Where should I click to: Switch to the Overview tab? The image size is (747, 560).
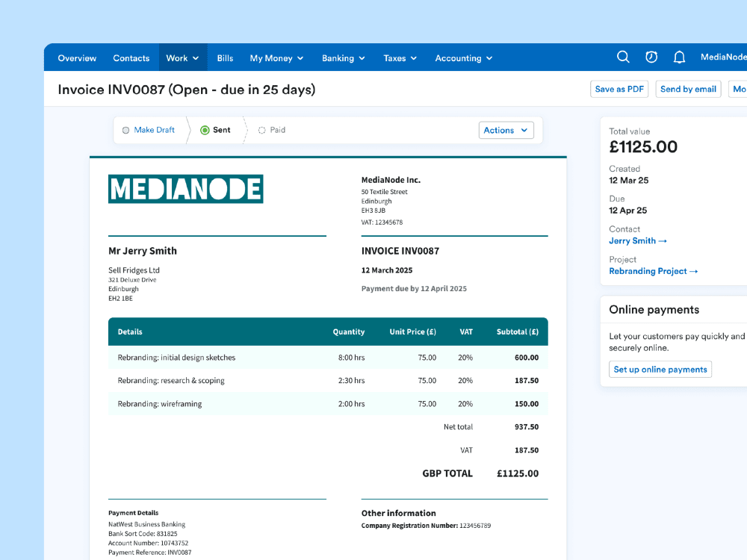tap(77, 57)
